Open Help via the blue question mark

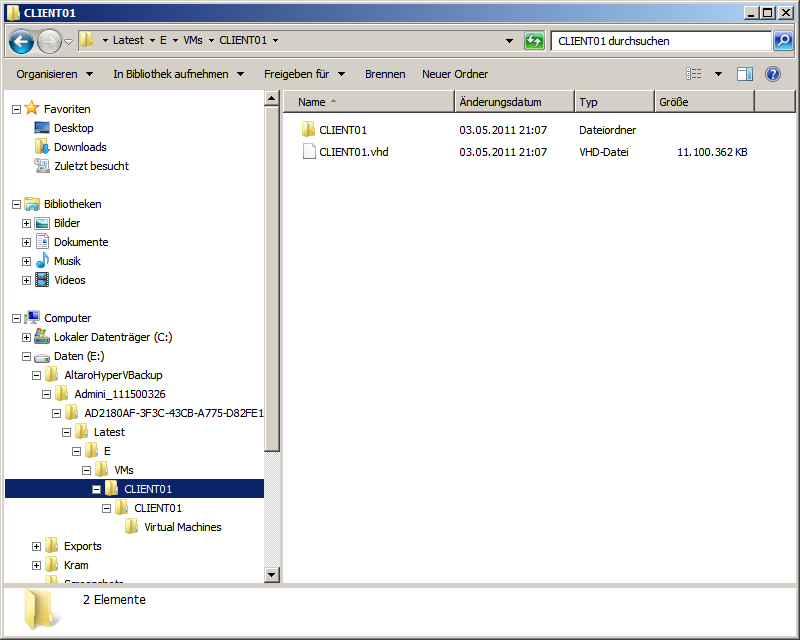pos(773,74)
